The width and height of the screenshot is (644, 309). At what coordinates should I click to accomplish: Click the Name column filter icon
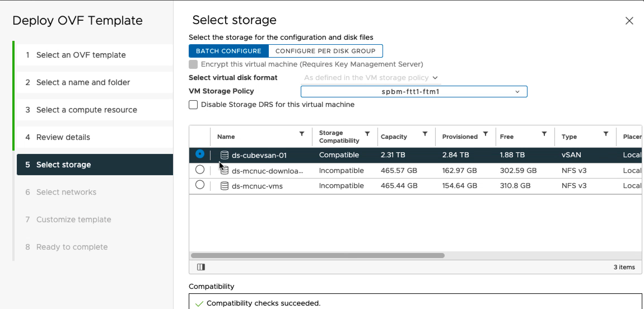coord(302,134)
